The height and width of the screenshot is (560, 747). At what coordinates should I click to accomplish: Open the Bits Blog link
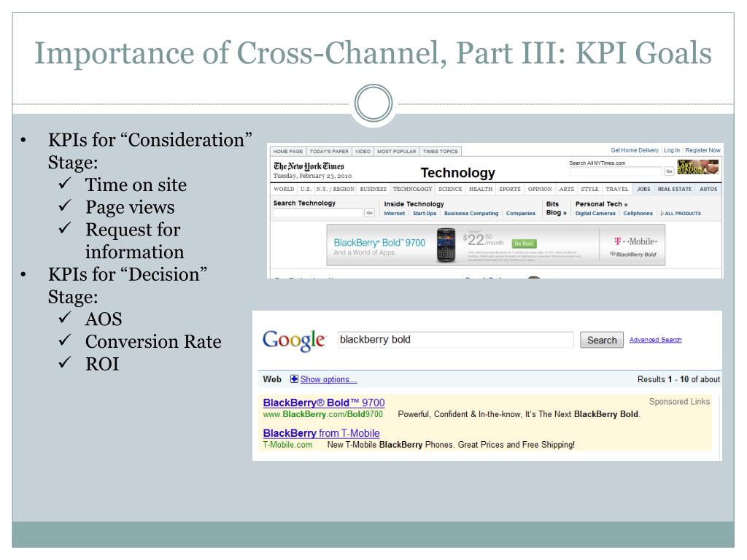click(x=556, y=209)
